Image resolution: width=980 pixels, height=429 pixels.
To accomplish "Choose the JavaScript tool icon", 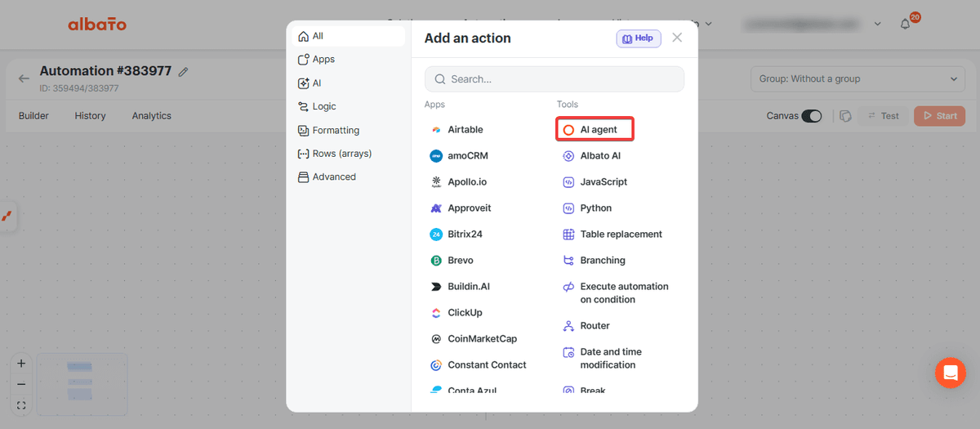I will point(568,182).
